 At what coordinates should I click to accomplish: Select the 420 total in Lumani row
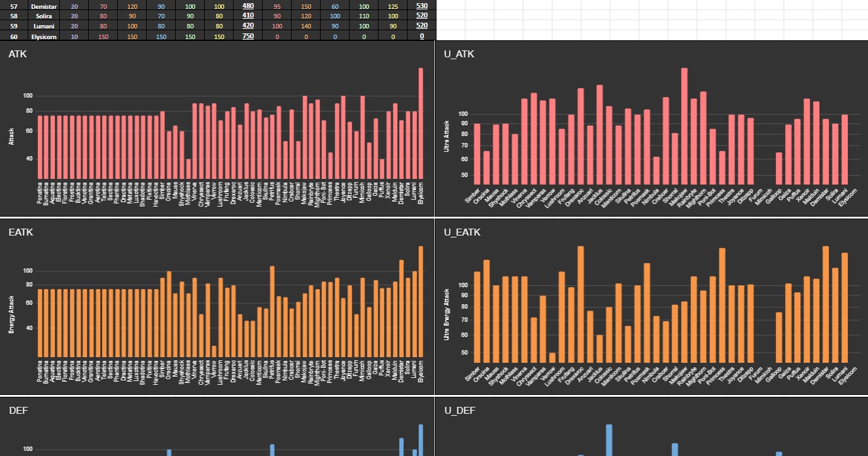[248, 26]
